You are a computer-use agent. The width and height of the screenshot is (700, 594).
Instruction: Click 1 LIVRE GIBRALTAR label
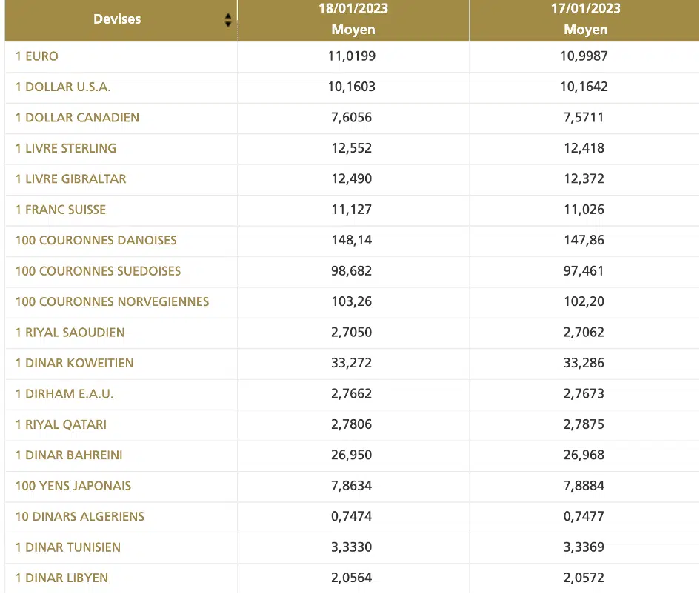point(71,179)
